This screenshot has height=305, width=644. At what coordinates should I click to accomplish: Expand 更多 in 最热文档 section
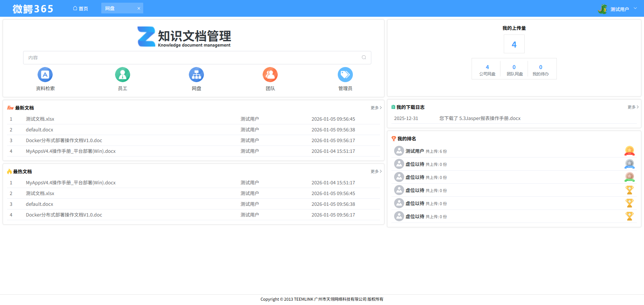(x=376, y=171)
